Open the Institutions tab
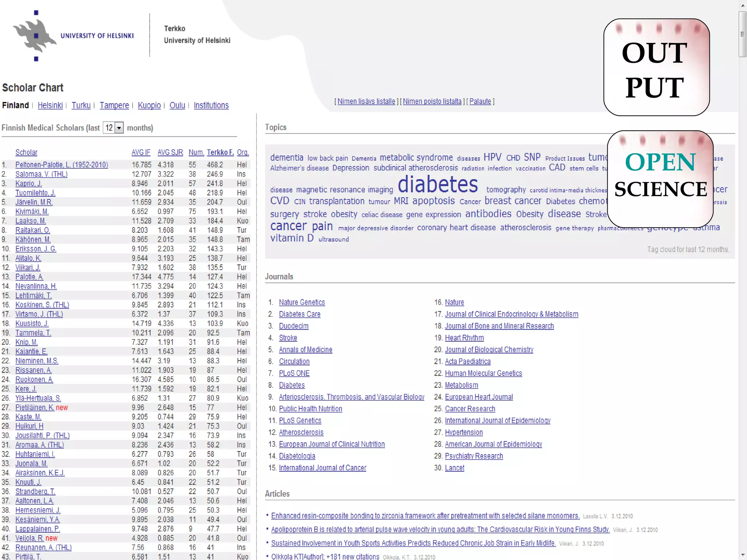The height and width of the screenshot is (560, 747). coord(211,105)
